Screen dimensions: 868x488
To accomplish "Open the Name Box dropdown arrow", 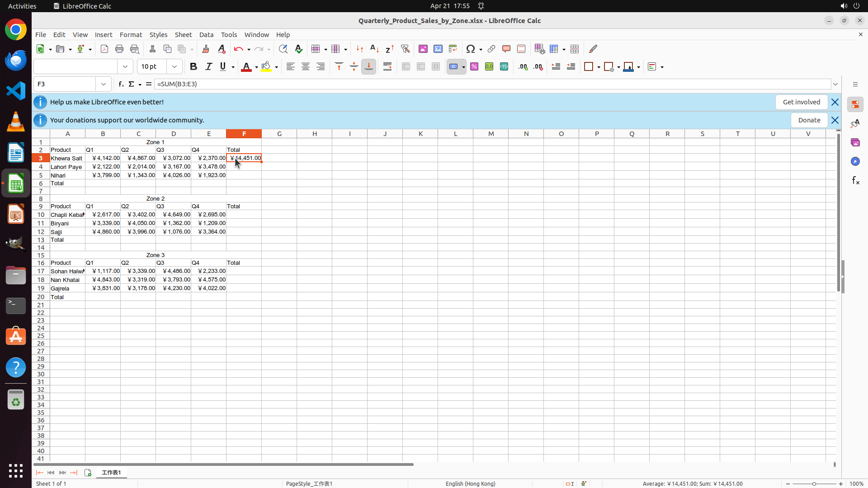I will tap(104, 84).
